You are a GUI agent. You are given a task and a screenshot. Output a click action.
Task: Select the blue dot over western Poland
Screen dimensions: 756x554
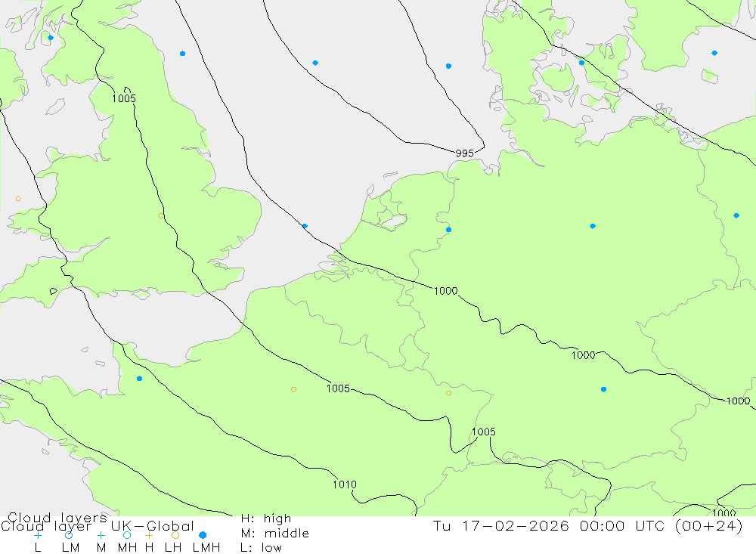click(736, 215)
